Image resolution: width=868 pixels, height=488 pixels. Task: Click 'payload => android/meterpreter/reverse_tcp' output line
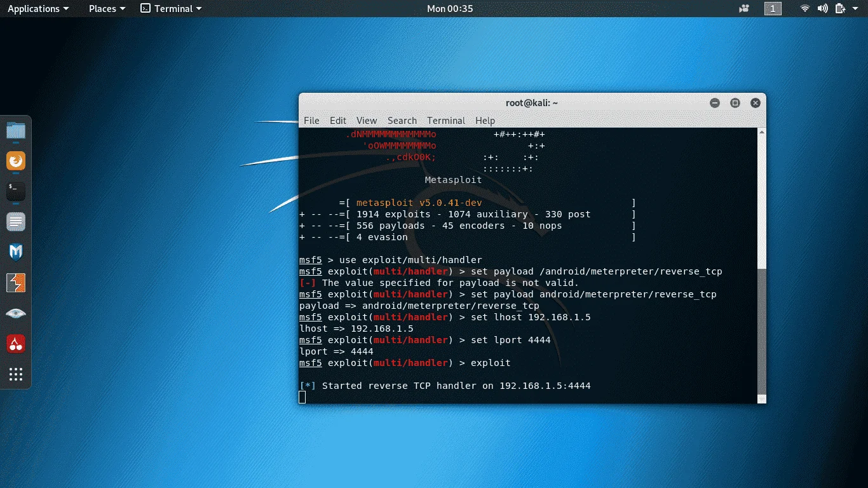tap(419, 306)
